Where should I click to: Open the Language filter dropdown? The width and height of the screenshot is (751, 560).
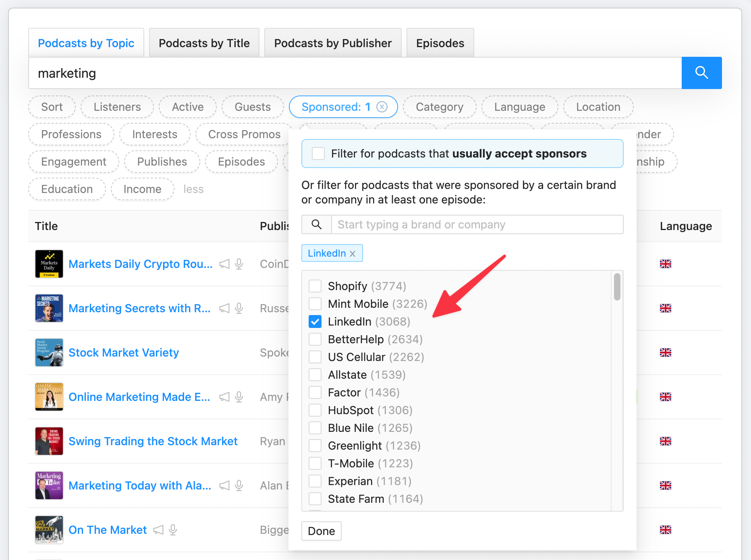pos(520,107)
